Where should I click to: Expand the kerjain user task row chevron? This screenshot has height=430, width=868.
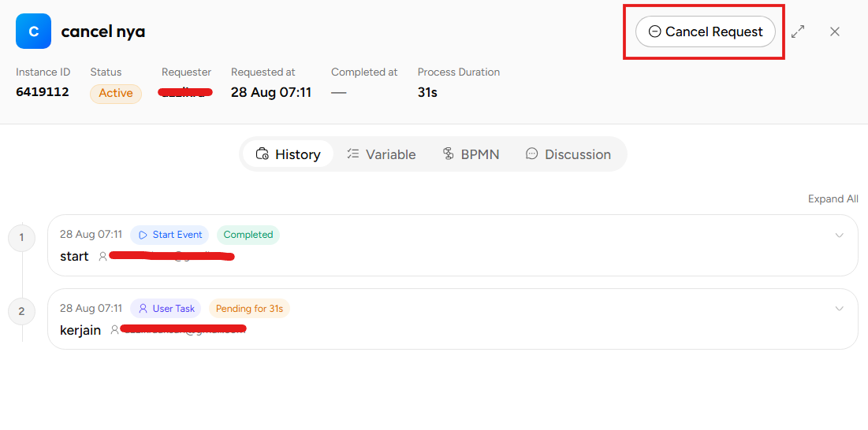(x=839, y=309)
